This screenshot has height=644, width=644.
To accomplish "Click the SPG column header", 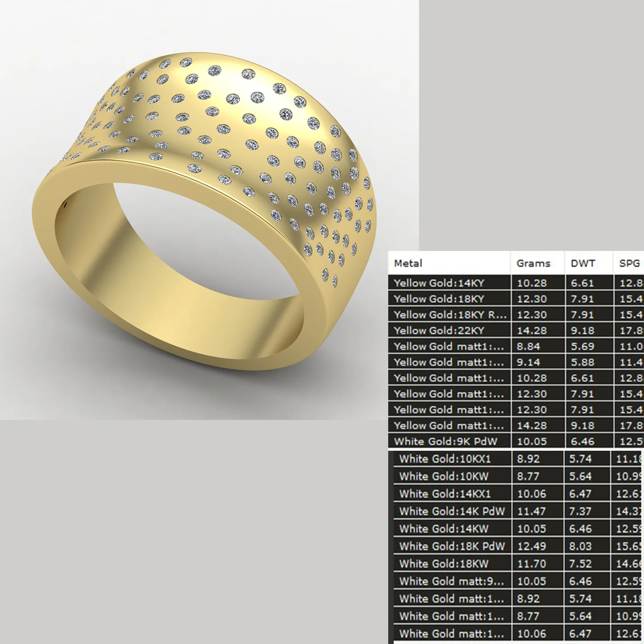I will click(629, 263).
